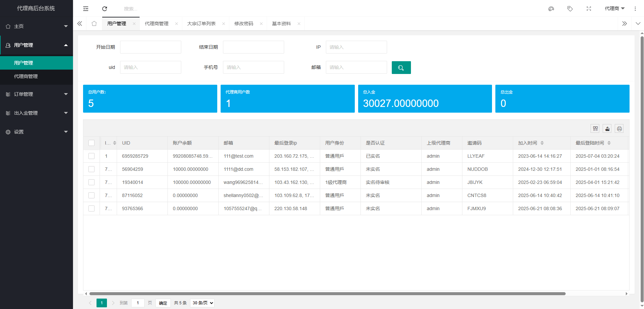Click the 结束日期 input field
Image resolution: width=644 pixels, height=309 pixels.
coord(254,47)
